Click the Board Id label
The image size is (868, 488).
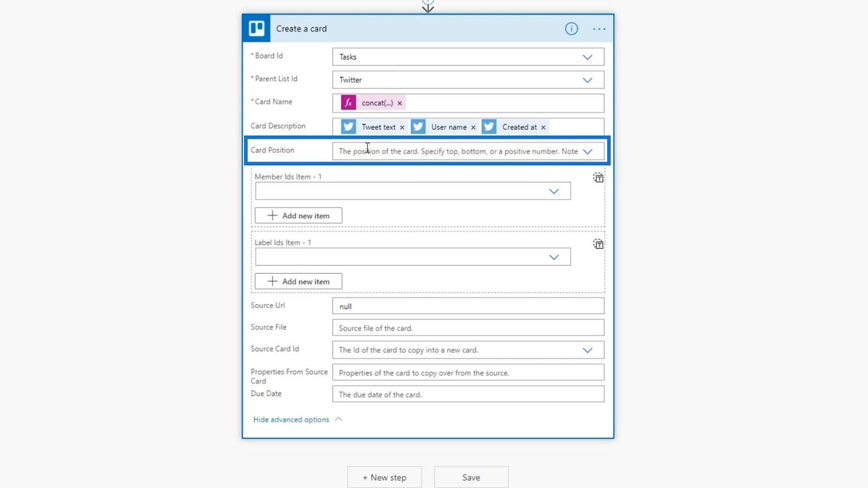pyautogui.click(x=269, y=56)
